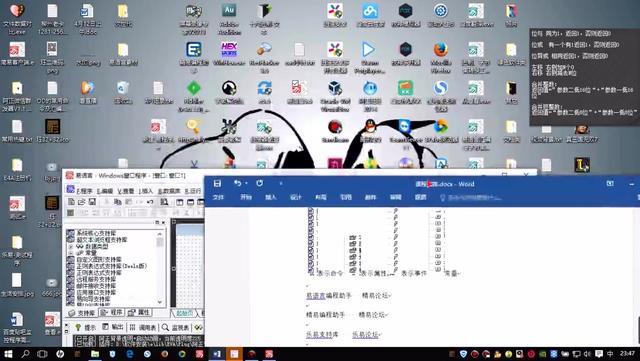Click the Tell Me lightbulb search box in Word
This screenshot has height=361, width=640.
tap(471, 198)
